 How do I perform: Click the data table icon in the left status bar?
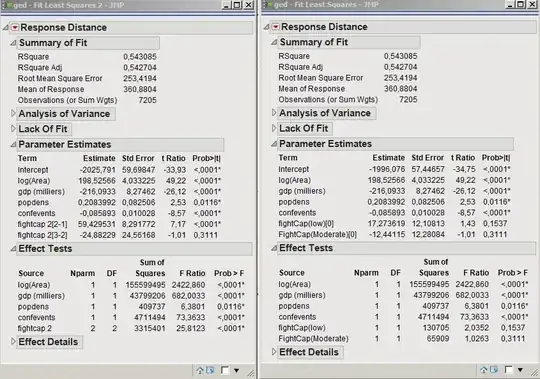point(210,370)
